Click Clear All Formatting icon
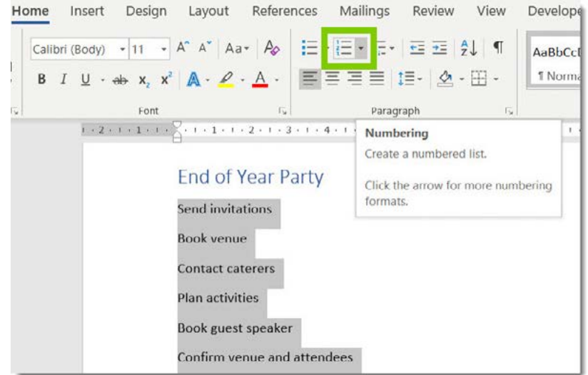The height and width of the screenshot is (375, 588). (271, 48)
